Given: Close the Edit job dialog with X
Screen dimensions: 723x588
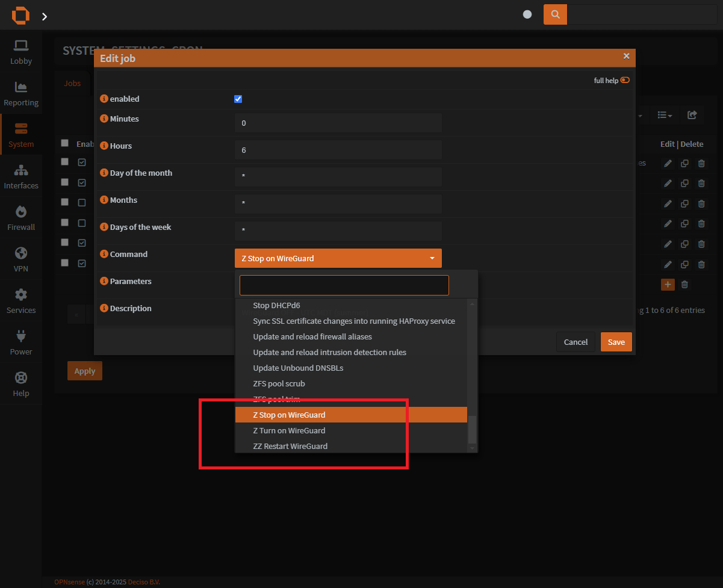Looking at the screenshot, I should click(626, 56).
